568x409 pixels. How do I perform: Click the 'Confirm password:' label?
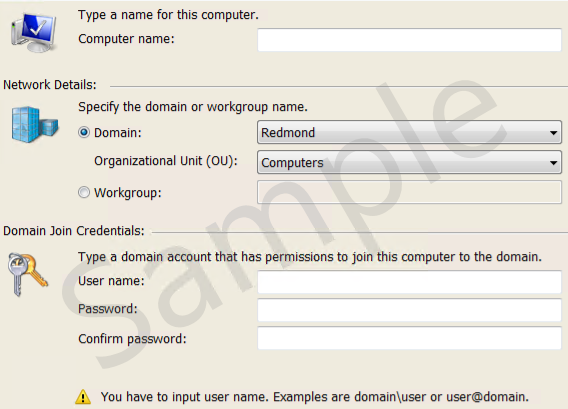click(x=132, y=339)
